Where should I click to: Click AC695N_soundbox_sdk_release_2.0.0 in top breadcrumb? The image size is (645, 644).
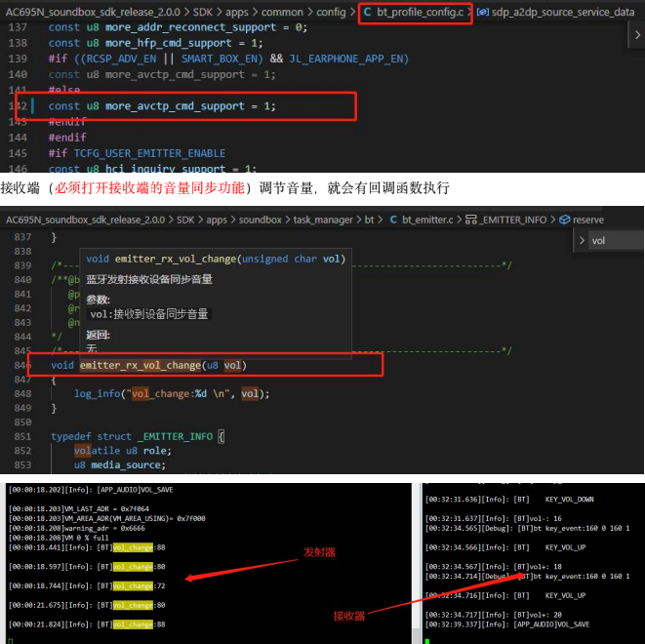[x=93, y=13]
